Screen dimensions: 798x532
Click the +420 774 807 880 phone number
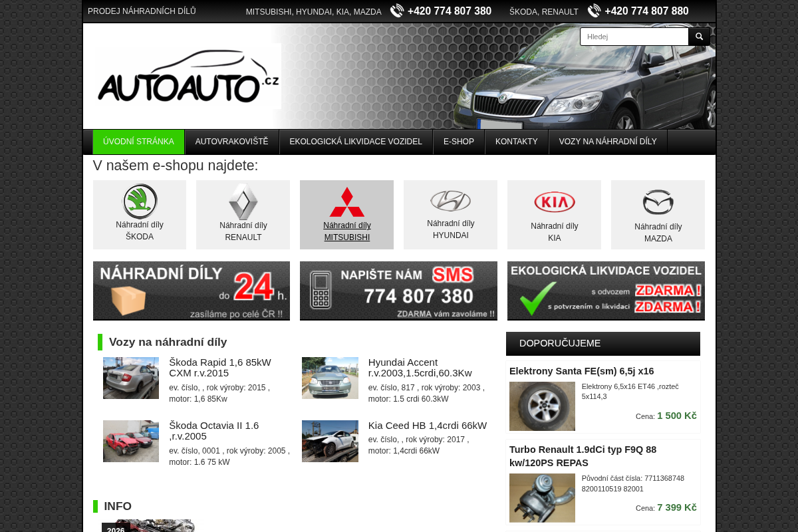coord(646,11)
